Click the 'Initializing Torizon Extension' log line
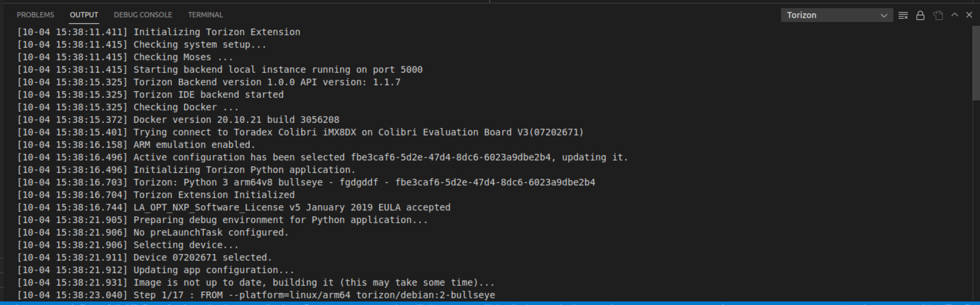Viewport: 980px width, 305px height. 159,32
